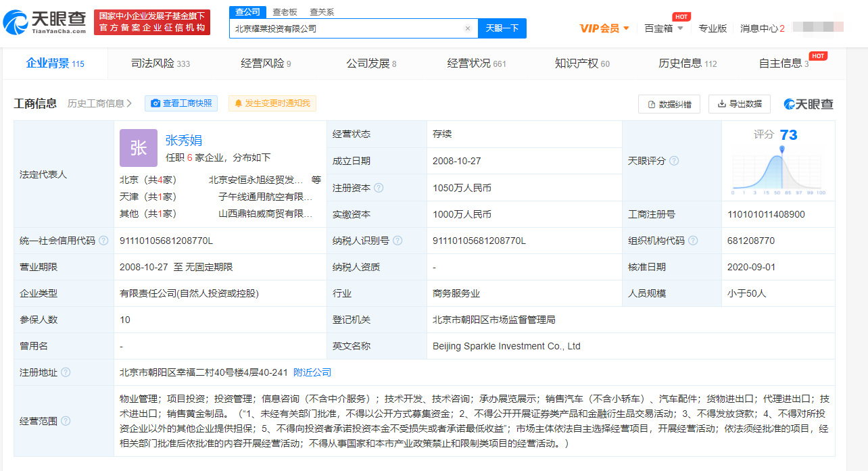Click the 附近公司 link
This screenshot has height=471, width=868.
pyautogui.click(x=312, y=372)
